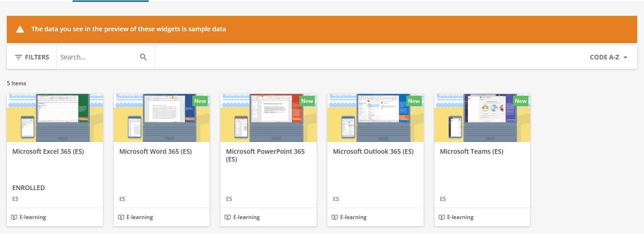Click E-learning play icon on Outlook card
The width and height of the screenshot is (644, 234).
point(335,217)
